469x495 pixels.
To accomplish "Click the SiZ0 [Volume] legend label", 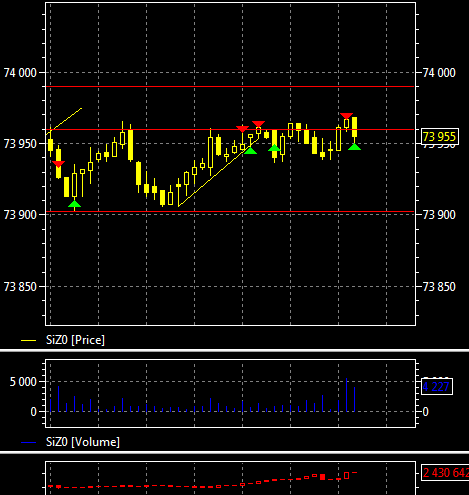I will [x=83, y=442].
